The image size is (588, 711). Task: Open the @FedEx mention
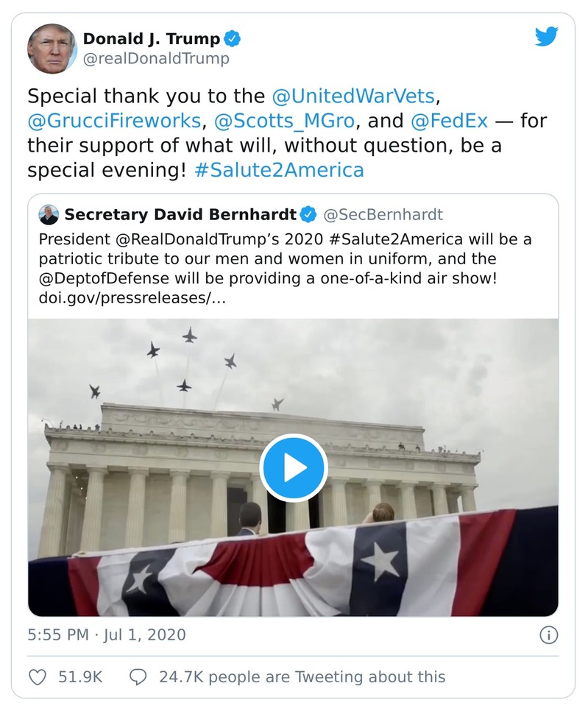(x=449, y=121)
